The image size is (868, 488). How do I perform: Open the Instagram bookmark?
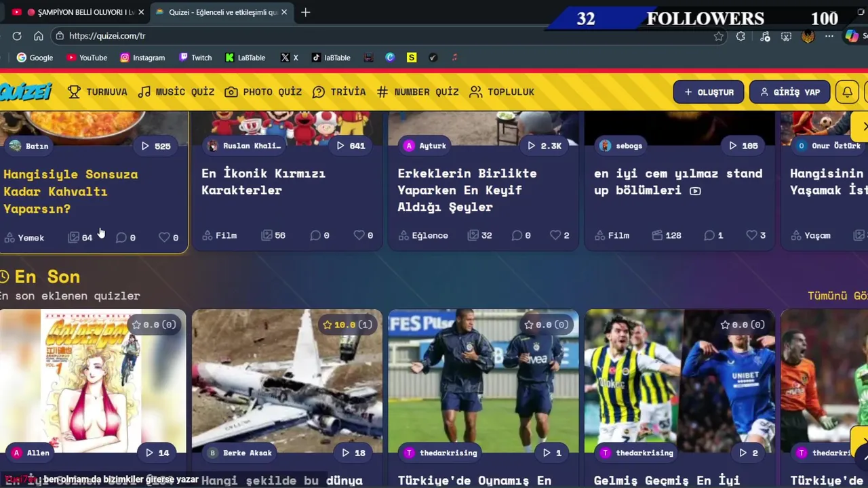pos(142,58)
